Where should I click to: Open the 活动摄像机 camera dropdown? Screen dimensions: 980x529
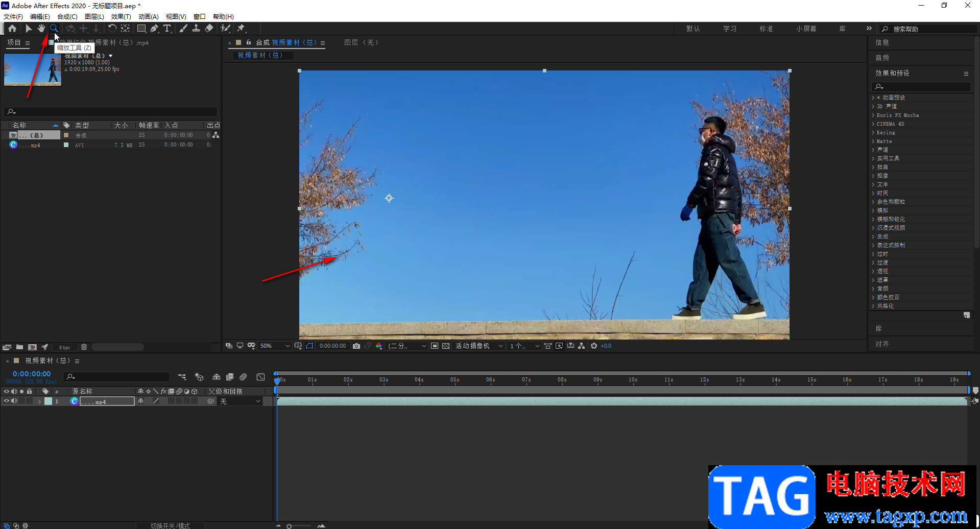[x=479, y=346]
